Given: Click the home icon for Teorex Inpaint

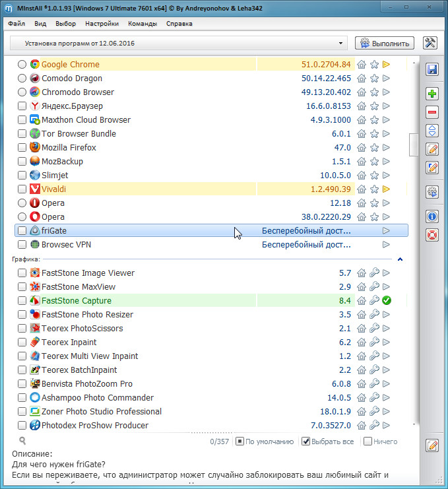Looking at the screenshot, I should click(362, 342).
